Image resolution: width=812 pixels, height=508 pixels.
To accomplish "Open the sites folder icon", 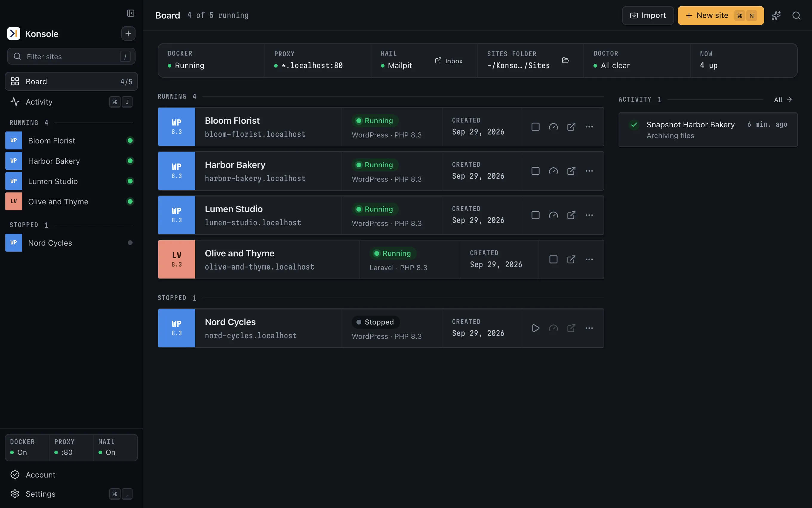I will point(565,60).
